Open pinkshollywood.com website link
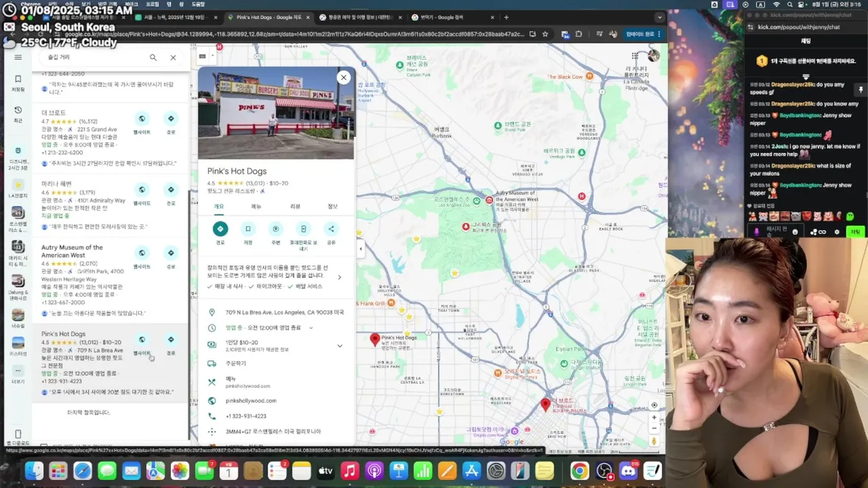868x488 pixels. (251, 401)
